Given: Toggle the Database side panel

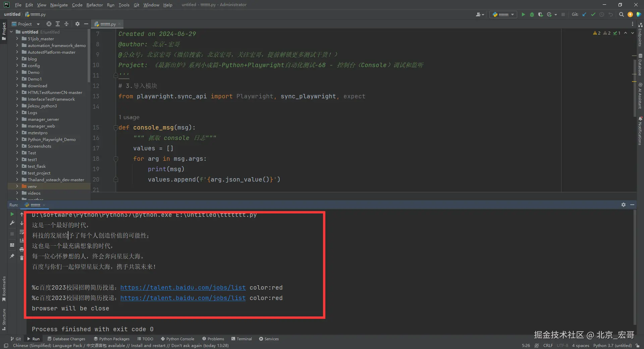Looking at the screenshot, I should pyautogui.click(x=640, y=65).
